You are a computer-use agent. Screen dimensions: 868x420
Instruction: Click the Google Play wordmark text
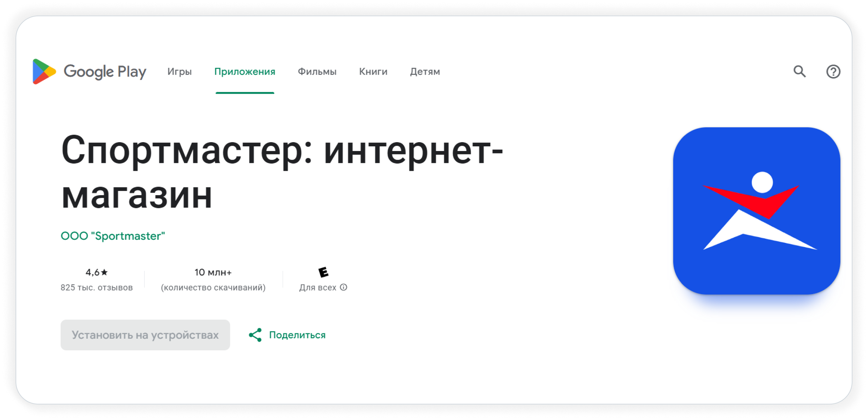pyautogui.click(x=105, y=72)
